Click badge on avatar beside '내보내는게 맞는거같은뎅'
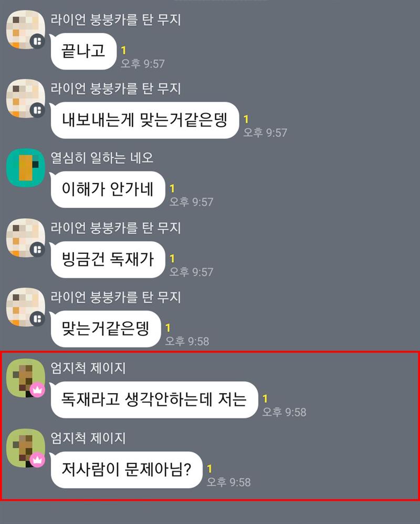420x524 pixels. (37, 110)
